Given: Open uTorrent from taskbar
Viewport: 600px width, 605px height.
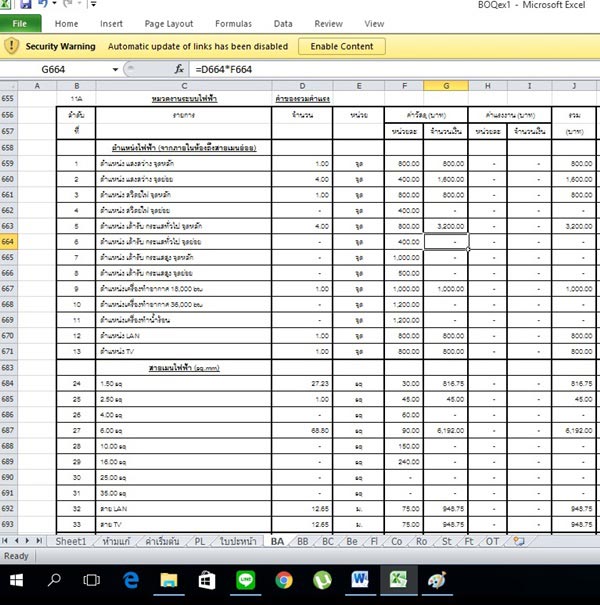Looking at the screenshot, I should (x=322, y=580).
